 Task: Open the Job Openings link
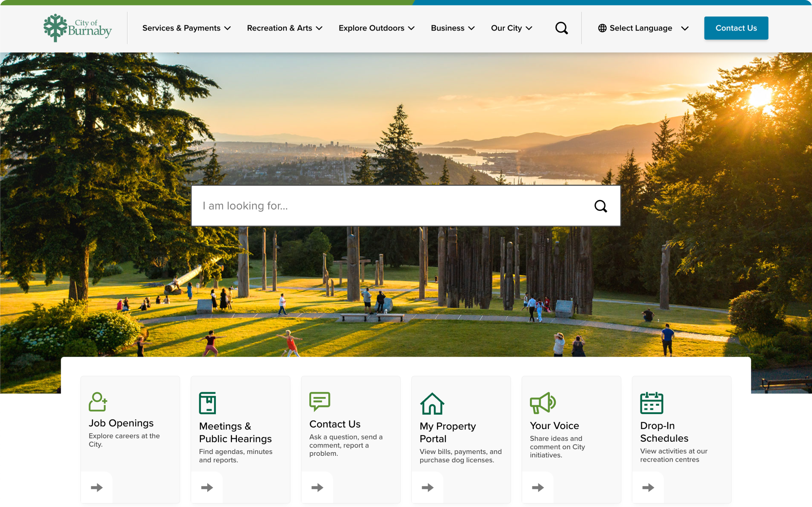tap(121, 423)
